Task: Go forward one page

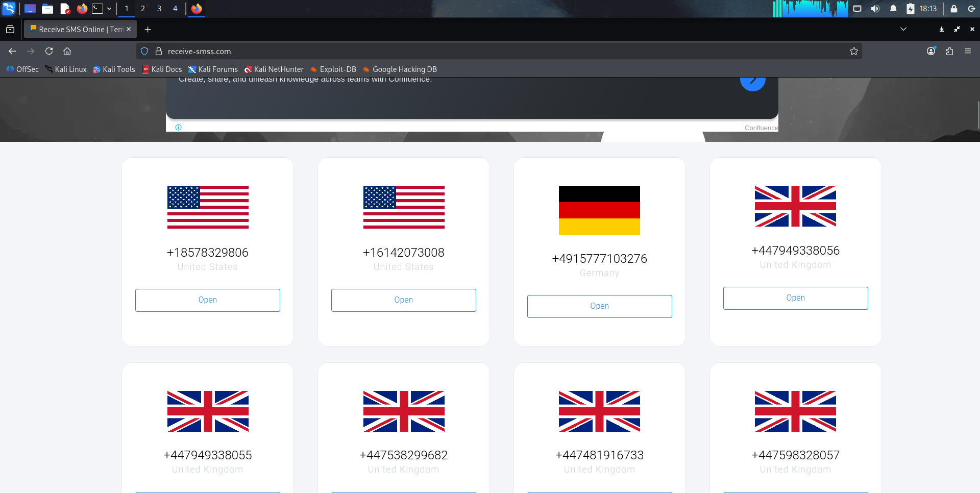Action: [31, 51]
